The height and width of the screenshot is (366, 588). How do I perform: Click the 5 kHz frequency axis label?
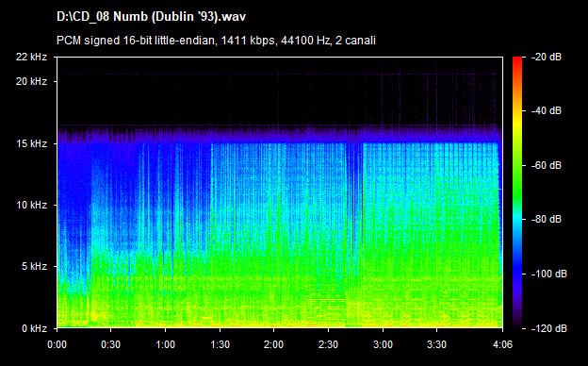(34, 267)
